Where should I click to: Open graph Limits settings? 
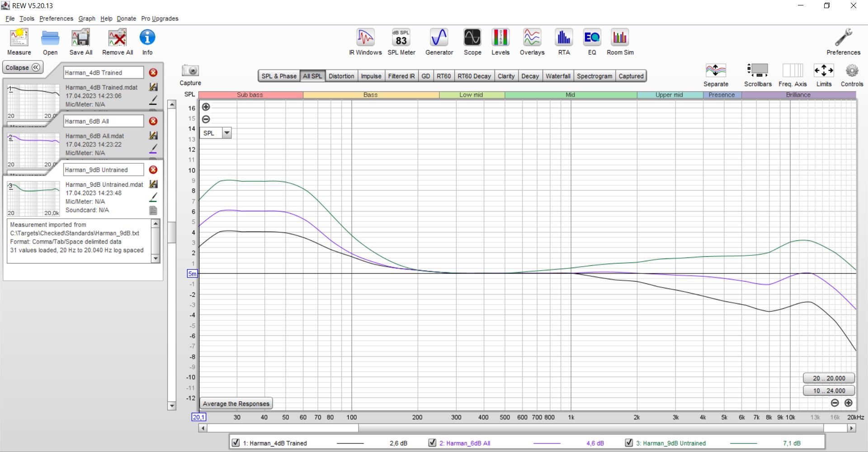pyautogui.click(x=824, y=71)
